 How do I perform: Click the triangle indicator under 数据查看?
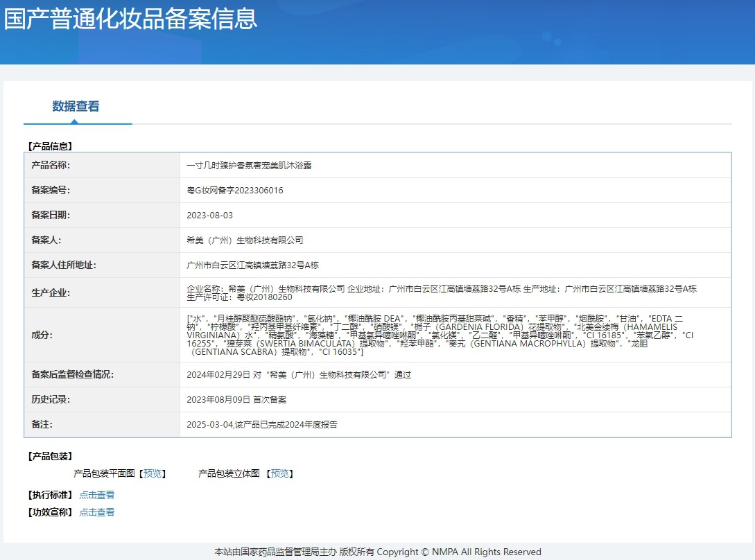75,122
